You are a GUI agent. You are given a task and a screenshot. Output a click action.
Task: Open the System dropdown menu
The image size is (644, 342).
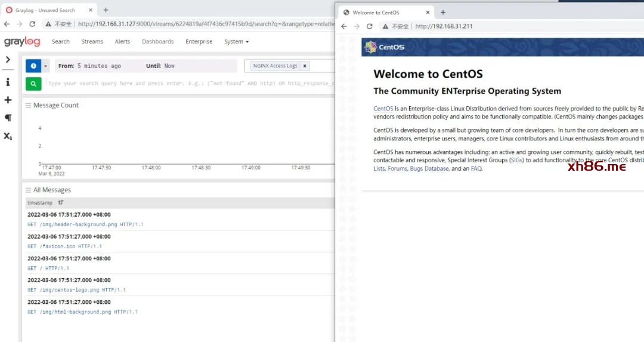[236, 42]
